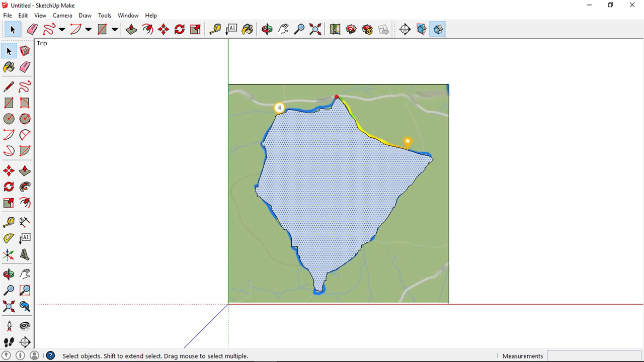
Task: Select the Make Component tool
Action: [25, 51]
